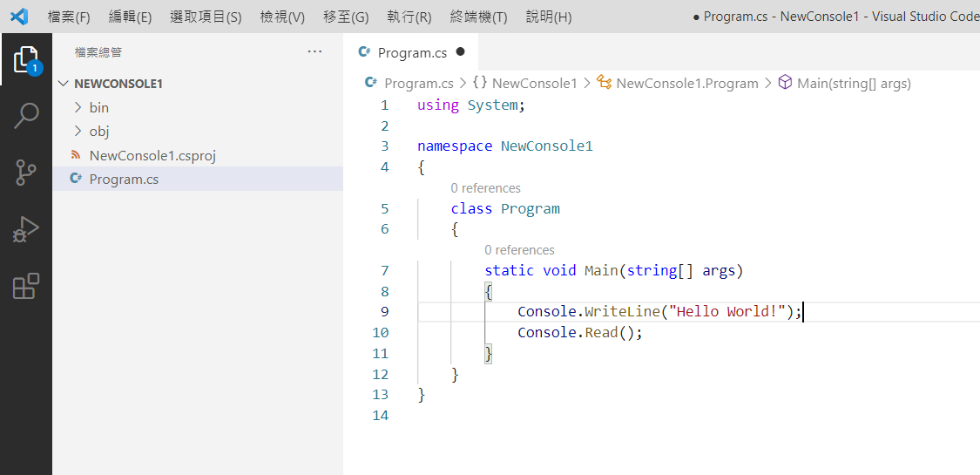Image resolution: width=980 pixels, height=475 pixels.
Task: Open the Search view icon
Action: [x=26, y=116]
